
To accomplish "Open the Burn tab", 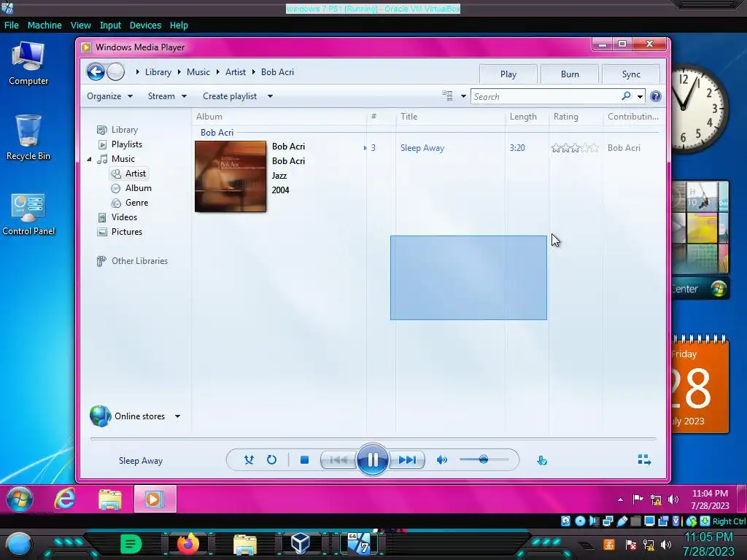I will [570, 74].
